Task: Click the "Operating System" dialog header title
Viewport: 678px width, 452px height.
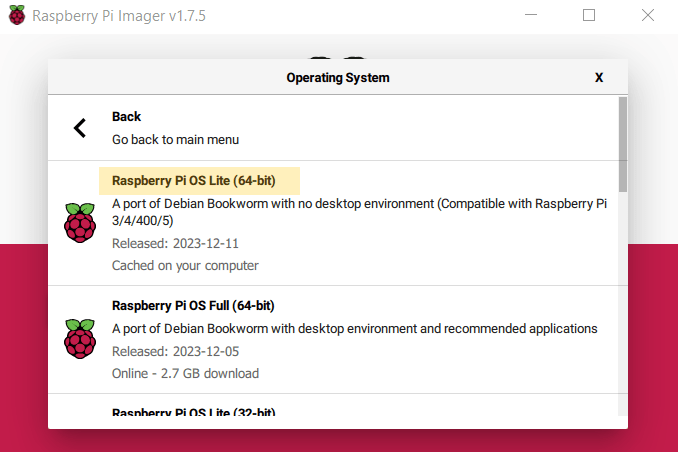Action: [x=338, y=77]
